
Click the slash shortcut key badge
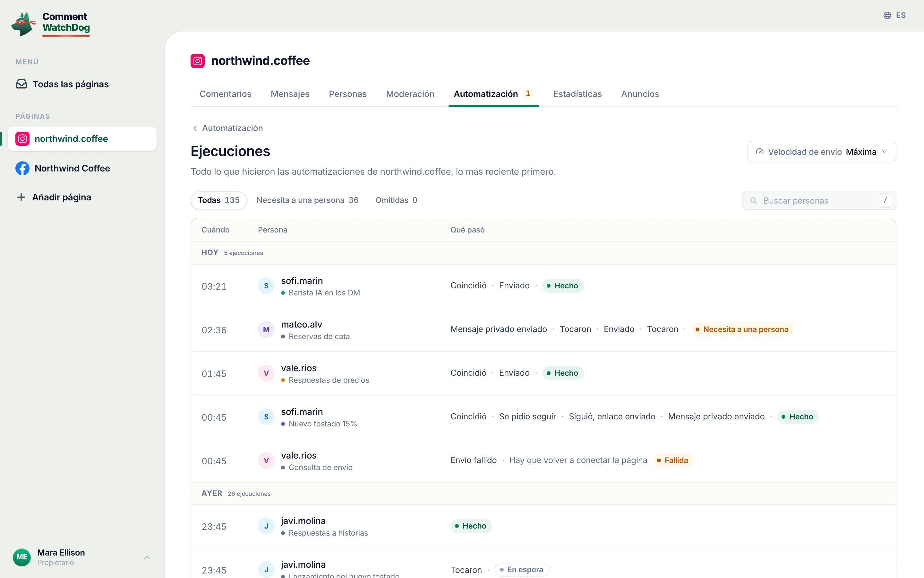click(x=885, y=200)
